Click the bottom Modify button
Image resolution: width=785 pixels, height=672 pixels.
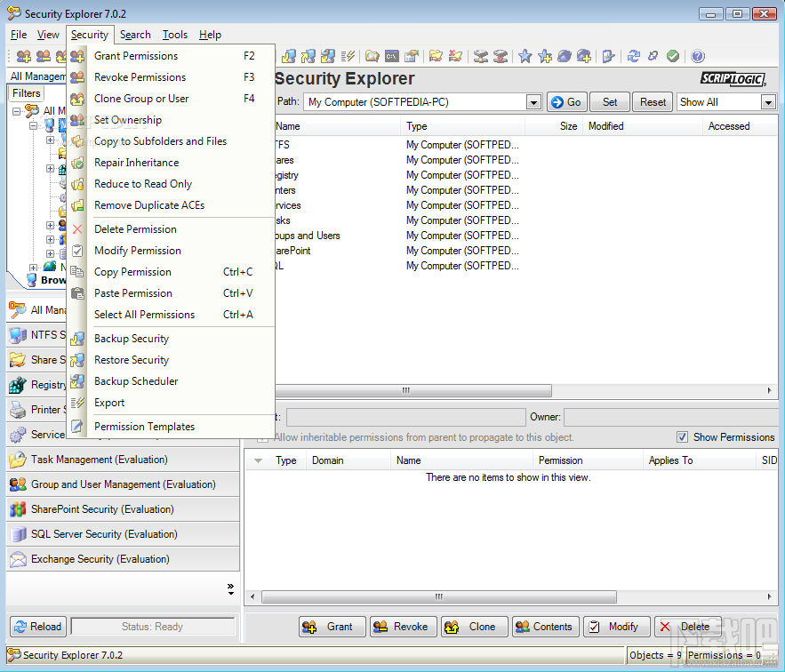pos(616,627)
